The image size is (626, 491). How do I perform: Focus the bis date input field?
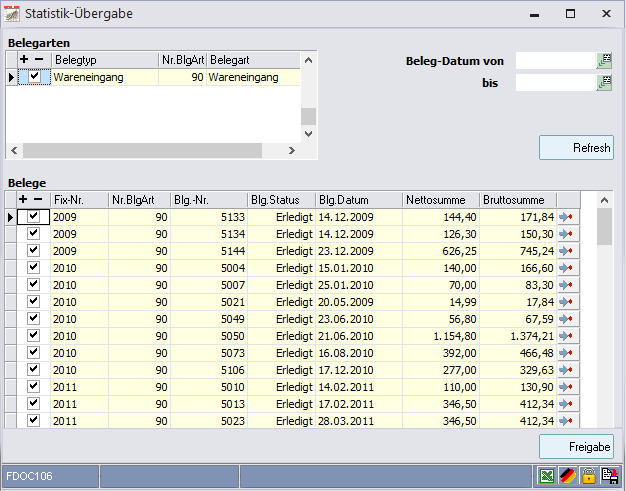tap(556, 83)
